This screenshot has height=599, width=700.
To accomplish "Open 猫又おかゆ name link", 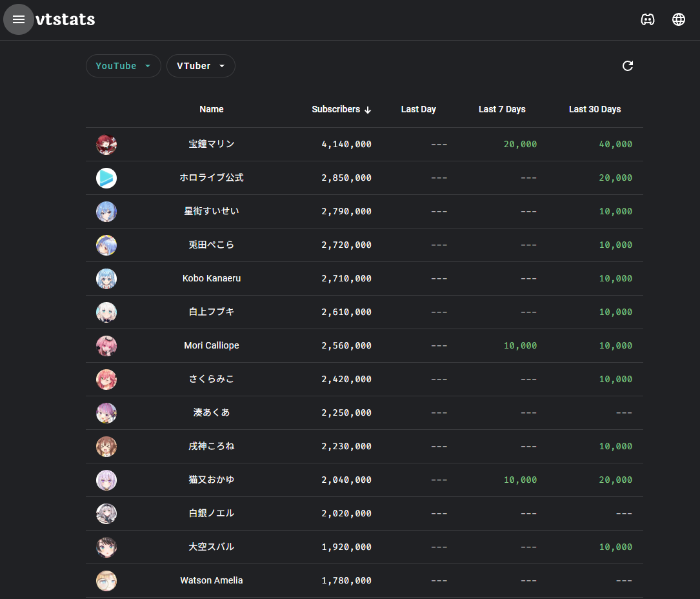I will coord(211,480).
